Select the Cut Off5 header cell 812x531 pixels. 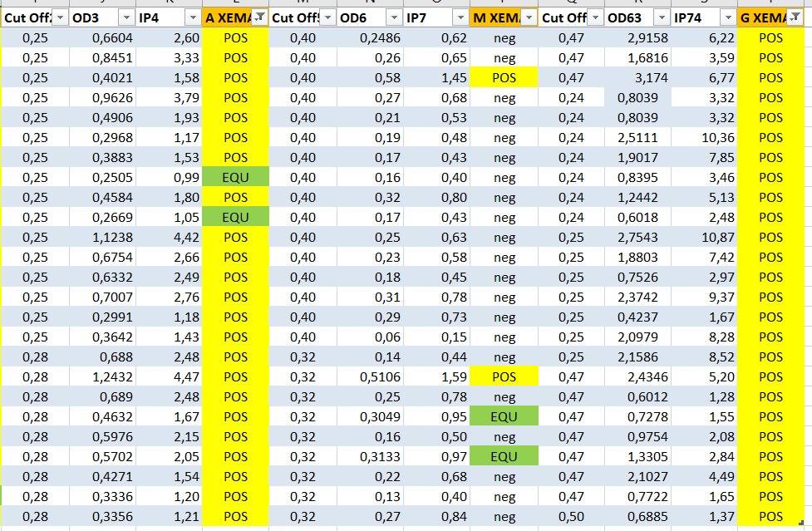pyautogui.click(x=297, y=17)
